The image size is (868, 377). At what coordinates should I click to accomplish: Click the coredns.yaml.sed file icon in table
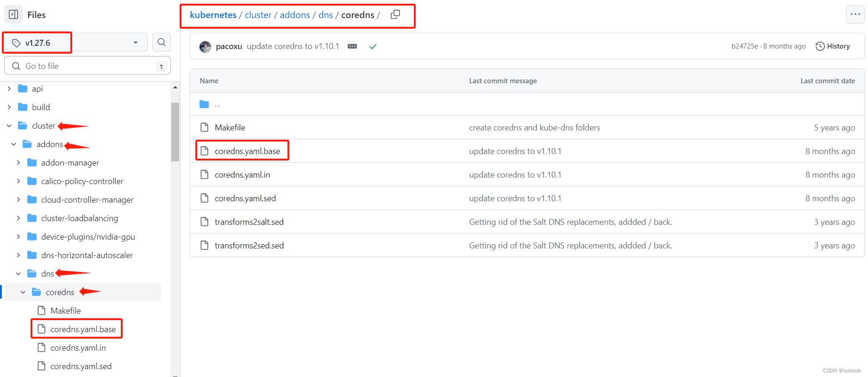[204, 198]
